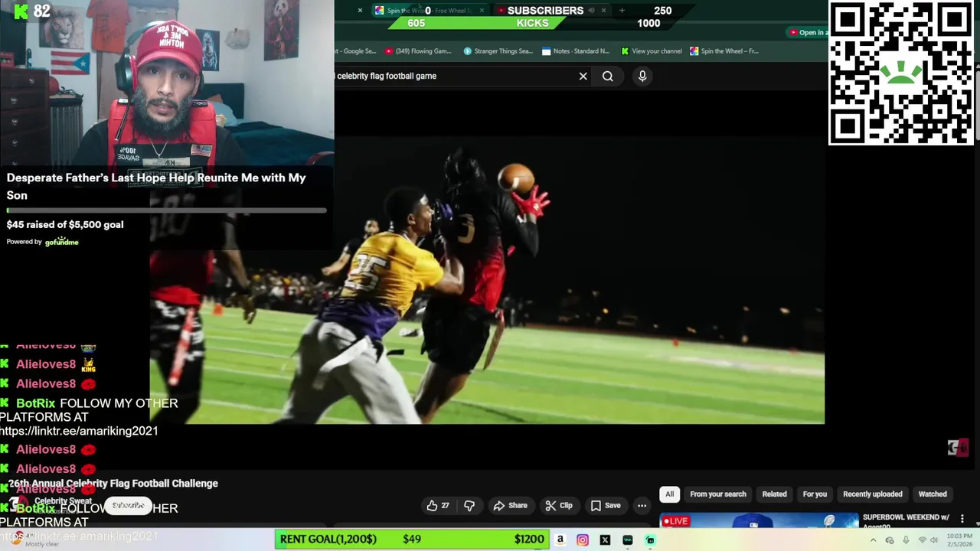
Task: Open GoFundMe 'Desperate Father's Last Hope' title
Action: click(x=156, y=186)
